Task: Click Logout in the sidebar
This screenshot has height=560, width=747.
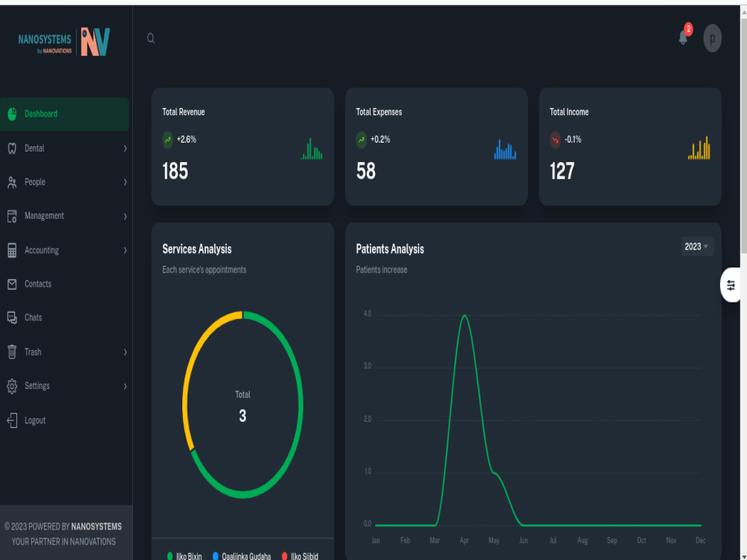Action: (64, 420)
